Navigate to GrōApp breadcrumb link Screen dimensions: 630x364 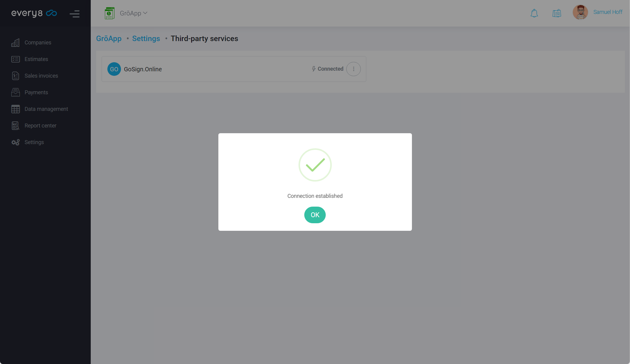pos(109,39)
